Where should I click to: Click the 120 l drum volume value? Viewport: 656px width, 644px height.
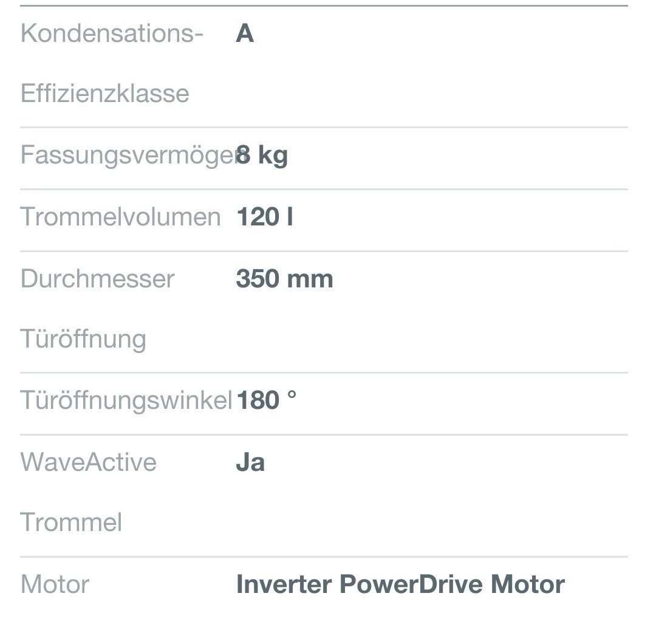tap(265, 217)
